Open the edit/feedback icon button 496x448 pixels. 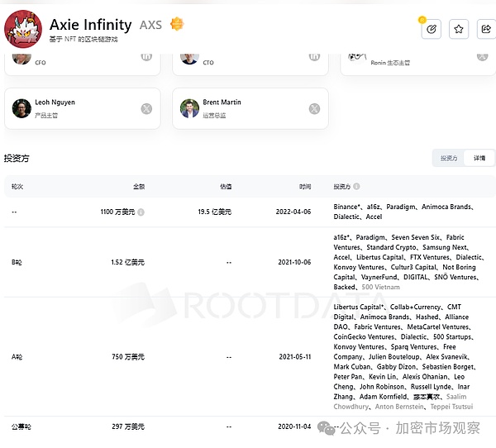pyautogui.click(x=431, y=29)
